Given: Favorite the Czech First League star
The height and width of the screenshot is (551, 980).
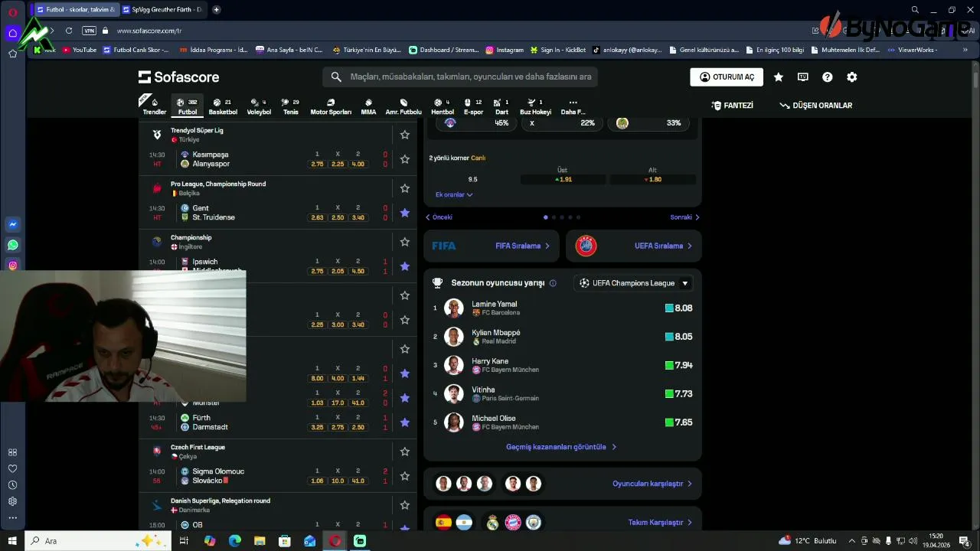Looking at the screenshot, I should point(405,452).
